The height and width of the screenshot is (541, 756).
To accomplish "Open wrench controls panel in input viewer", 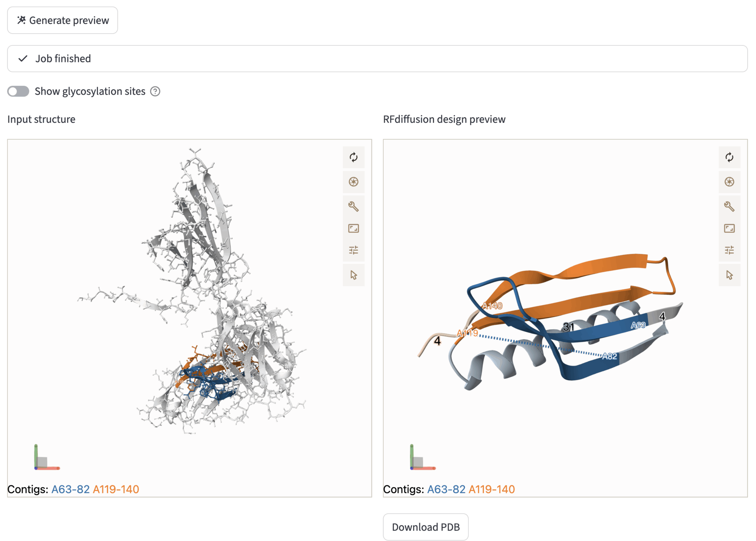I will 353,207.
